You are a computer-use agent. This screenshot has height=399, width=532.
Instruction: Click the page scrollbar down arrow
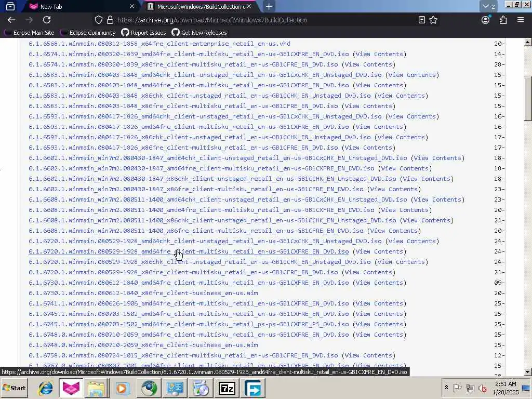(527, 372)
